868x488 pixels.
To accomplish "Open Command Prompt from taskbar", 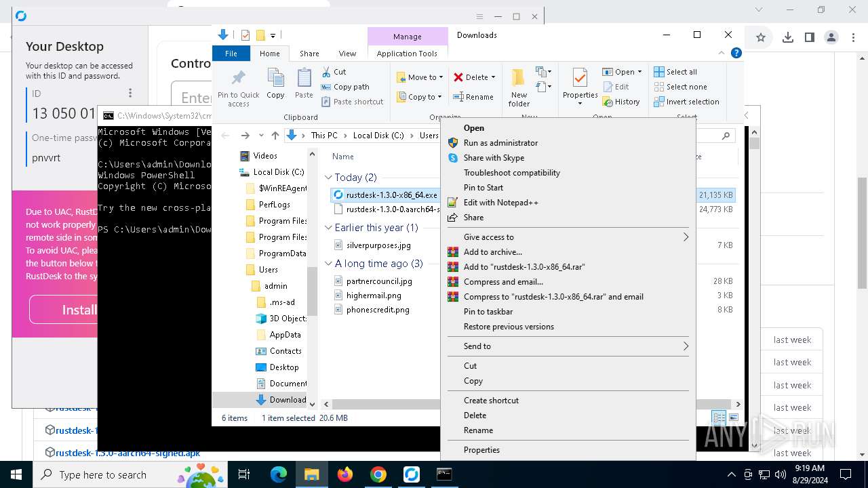I will click(444, 474).
